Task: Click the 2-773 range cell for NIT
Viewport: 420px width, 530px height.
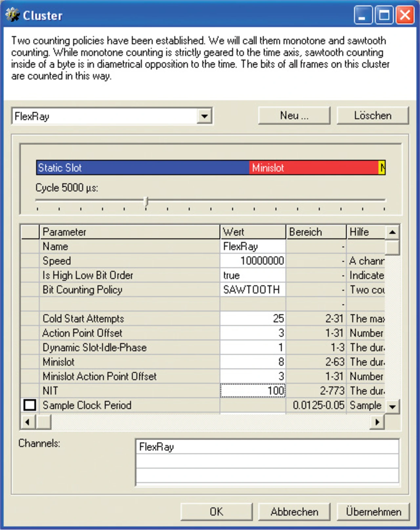Action: tap(316, 391)
